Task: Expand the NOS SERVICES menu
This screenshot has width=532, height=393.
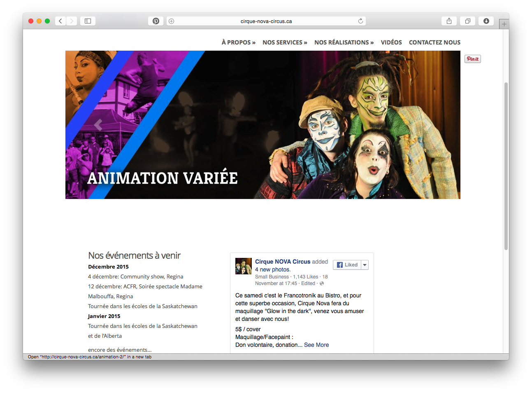Action: 285,42
